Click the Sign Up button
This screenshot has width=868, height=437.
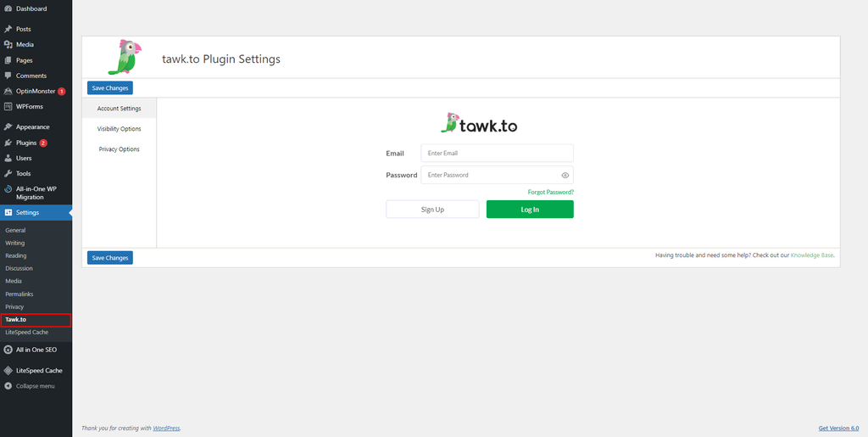point(432,210)
